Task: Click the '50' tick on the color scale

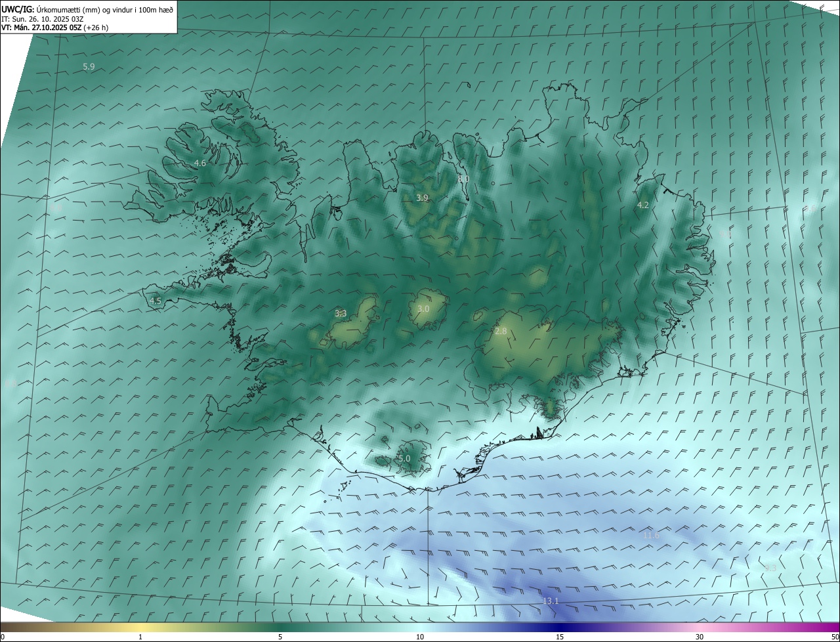Action: coord(835,637)
